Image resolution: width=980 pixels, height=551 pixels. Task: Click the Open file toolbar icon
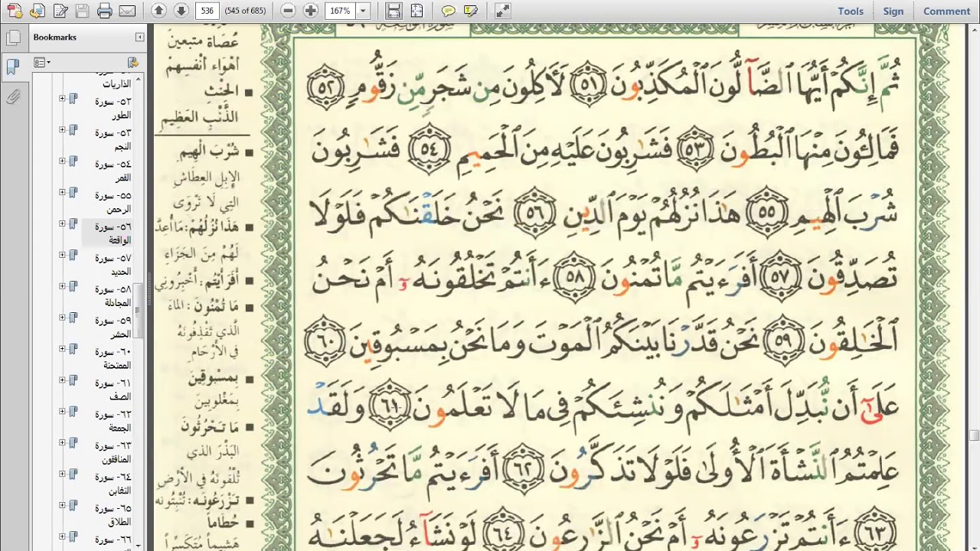[x=38, y=11]
